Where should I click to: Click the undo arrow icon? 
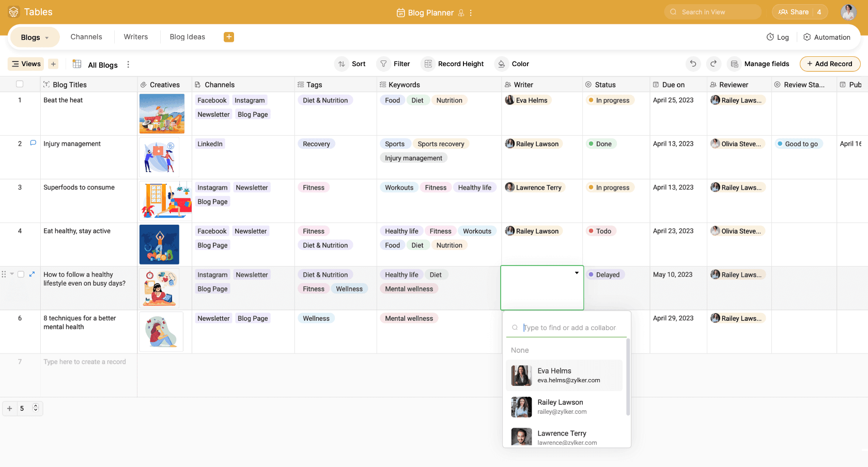(x=693, y=64)
